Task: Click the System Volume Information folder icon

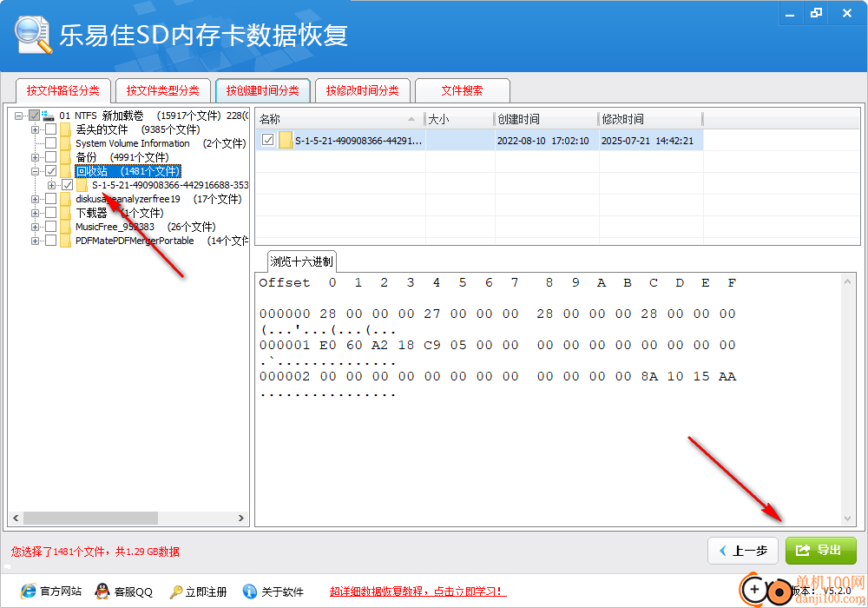Action: [x=66, y=143]
